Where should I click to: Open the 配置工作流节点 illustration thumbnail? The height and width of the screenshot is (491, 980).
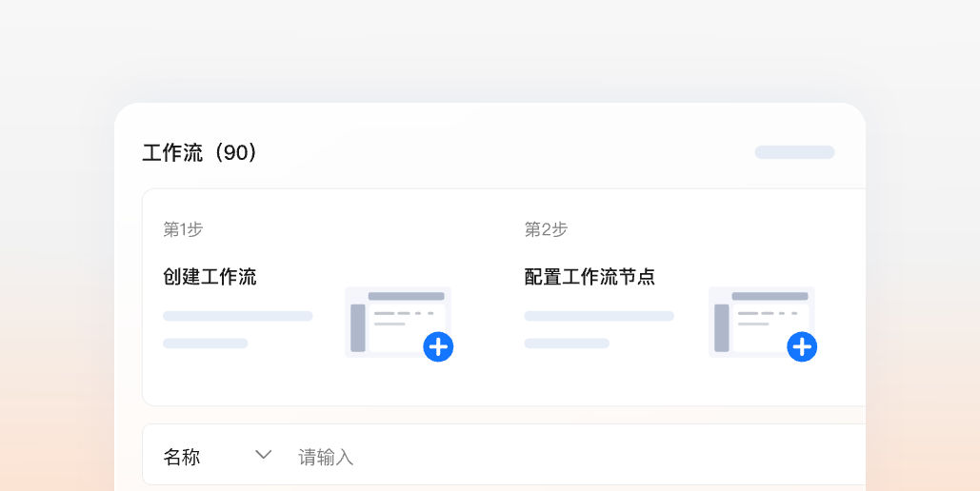pyautogui.click(x=762, y=323)
